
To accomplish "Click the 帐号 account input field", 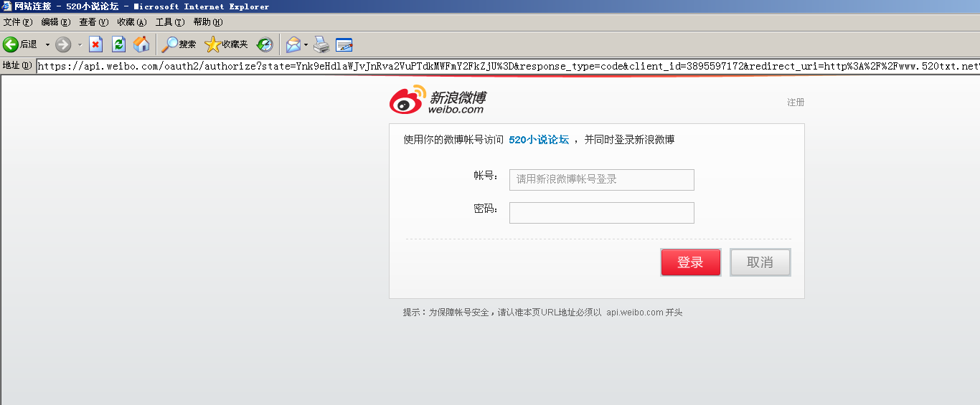I will [x=602, y=180].
